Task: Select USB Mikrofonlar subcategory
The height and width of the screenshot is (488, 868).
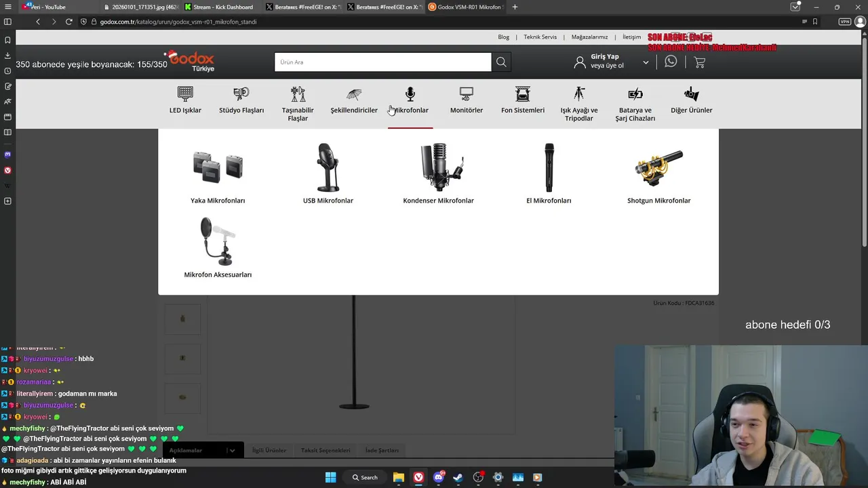Action: point(328,173)
